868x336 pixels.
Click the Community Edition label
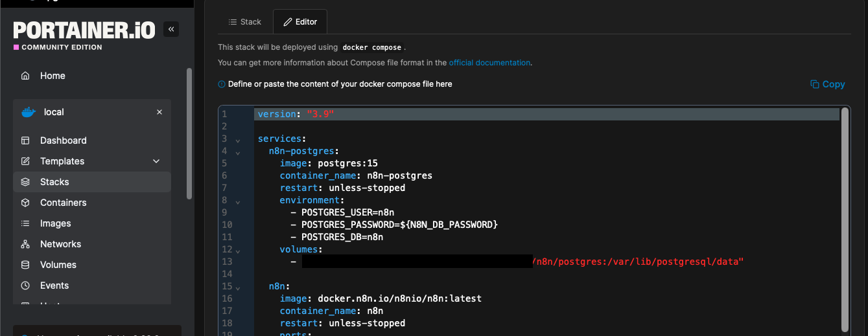point(62,47)
